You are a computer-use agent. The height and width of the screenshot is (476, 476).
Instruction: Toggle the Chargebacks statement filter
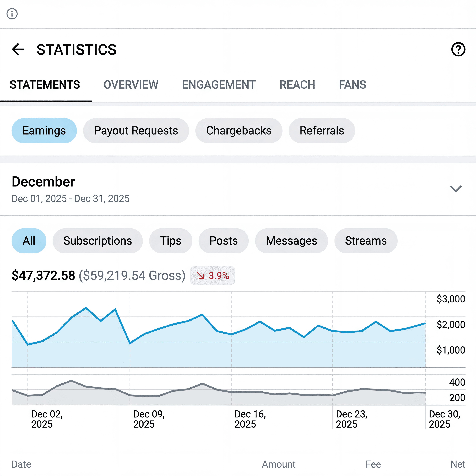click(238, 131)
